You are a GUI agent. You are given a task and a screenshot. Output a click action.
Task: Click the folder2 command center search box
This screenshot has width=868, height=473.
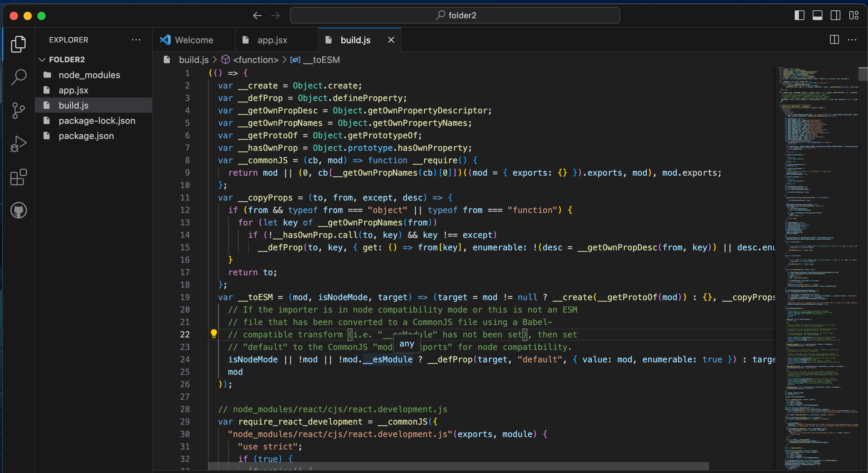click(455, 16)
